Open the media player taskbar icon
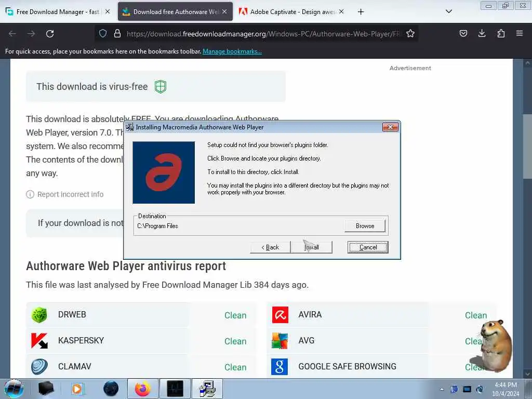Image resolution: width=532 pixels, height=399 pixels. tap(78, 389)
